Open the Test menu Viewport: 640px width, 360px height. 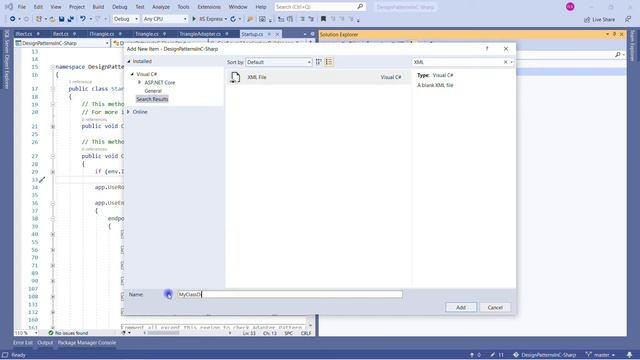(x=140, y=7)
